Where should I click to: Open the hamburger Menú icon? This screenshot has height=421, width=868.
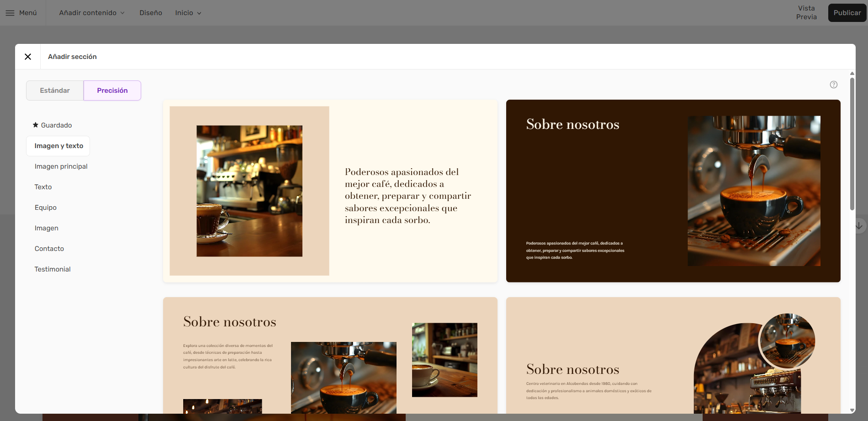[x=10, y=13]
